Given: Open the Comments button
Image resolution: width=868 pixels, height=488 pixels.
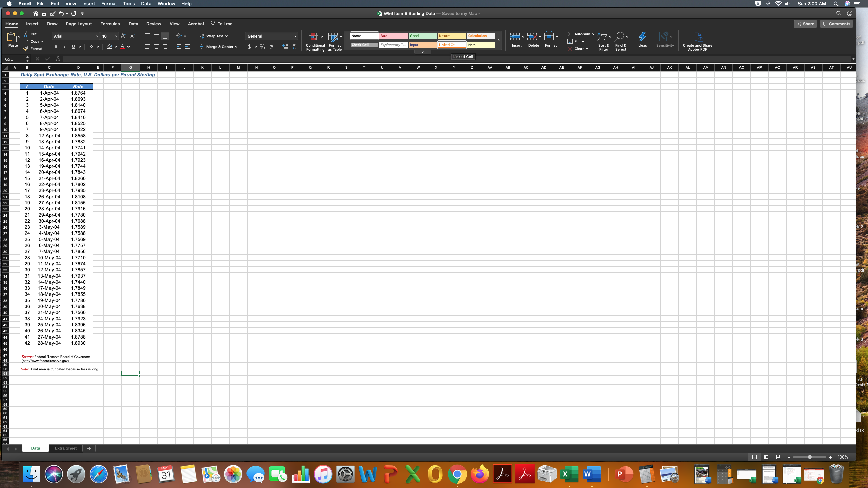Looking at the screenshot, I should [x=836, y=24].
